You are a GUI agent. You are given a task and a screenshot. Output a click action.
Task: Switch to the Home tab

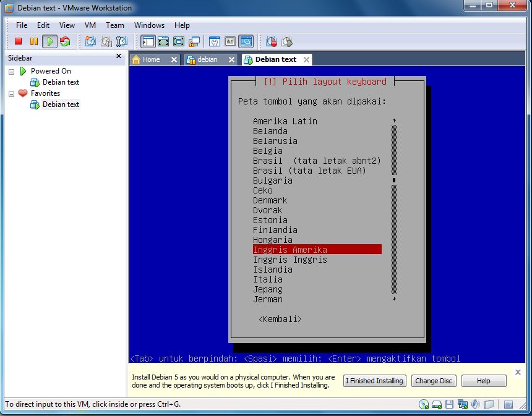coord(151,59)
